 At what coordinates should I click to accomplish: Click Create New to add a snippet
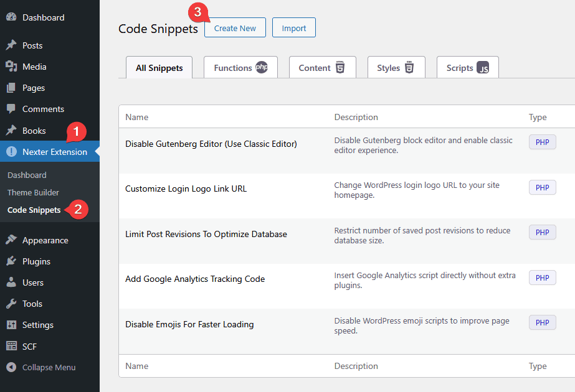235,27
